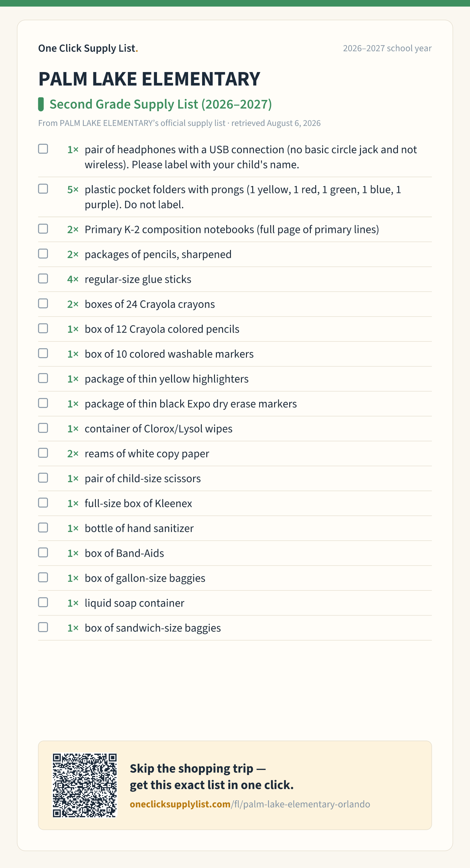
Task: Open the oneclicksupplylist.com palm-lake-elementary link
Action: click(x=250, y=804)
